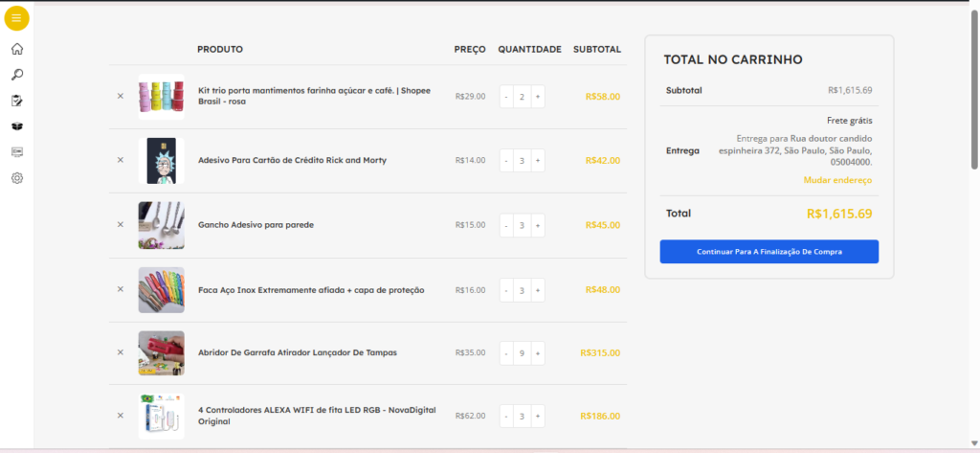This screenshot has height=453, width=980.
Task: Decrease quantity of Faca Aço Inox
Action: point(506,289)
